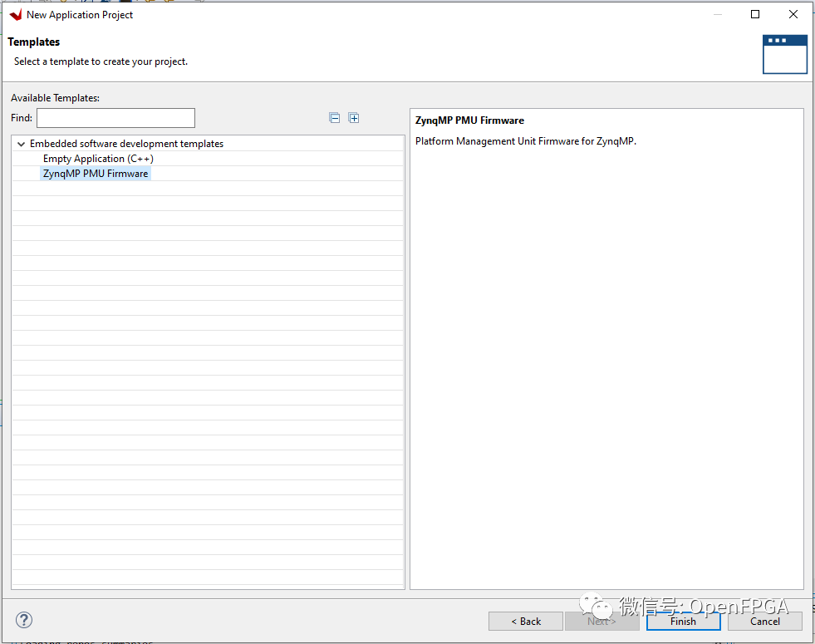
Task: Minimize the New Application Project dialog
Action: click(x=717, y=14)
